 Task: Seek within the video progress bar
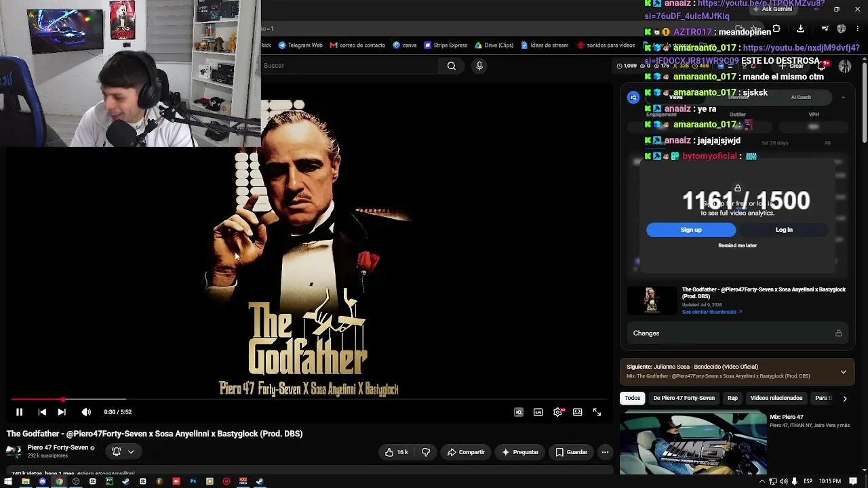[x=310, y=400]
